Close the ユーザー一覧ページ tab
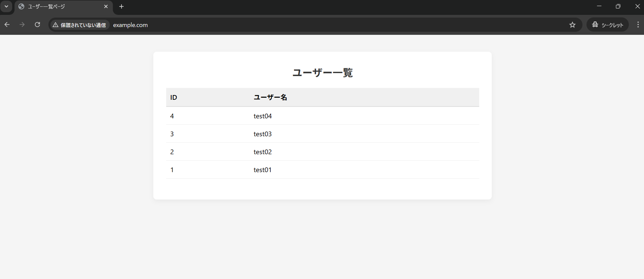 pyautogui.click(x=106, y=6)
